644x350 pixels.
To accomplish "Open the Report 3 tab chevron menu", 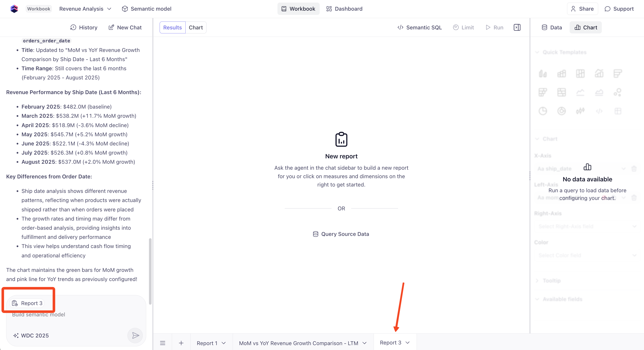I will click(x=407, y=343).
